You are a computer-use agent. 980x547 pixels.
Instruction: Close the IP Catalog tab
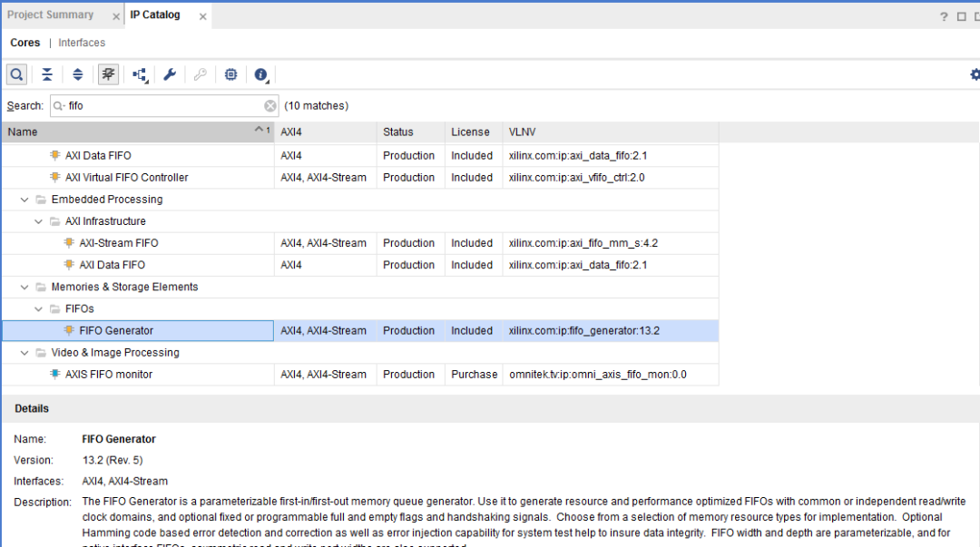click(x=202, y=17)
